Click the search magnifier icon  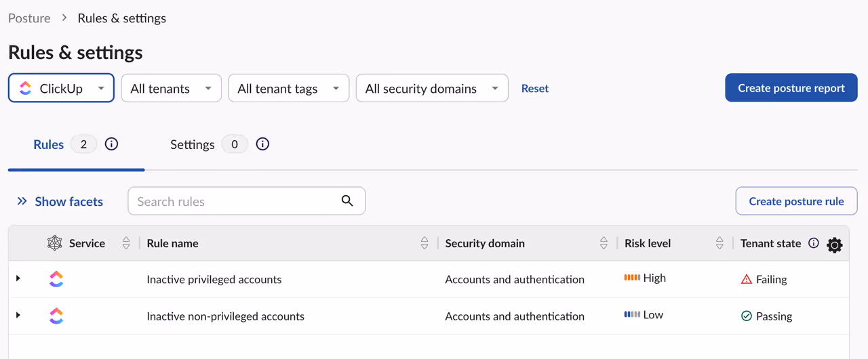(x=347, y=200)
